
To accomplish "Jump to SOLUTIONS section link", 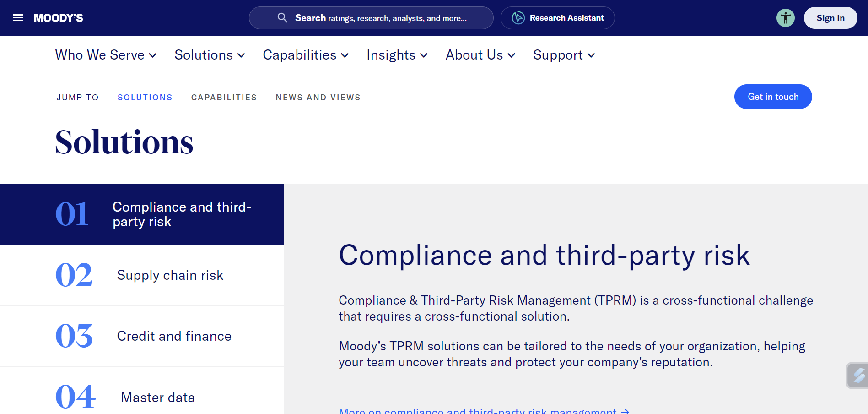I will pyautogui.click(x=145, y=97).
